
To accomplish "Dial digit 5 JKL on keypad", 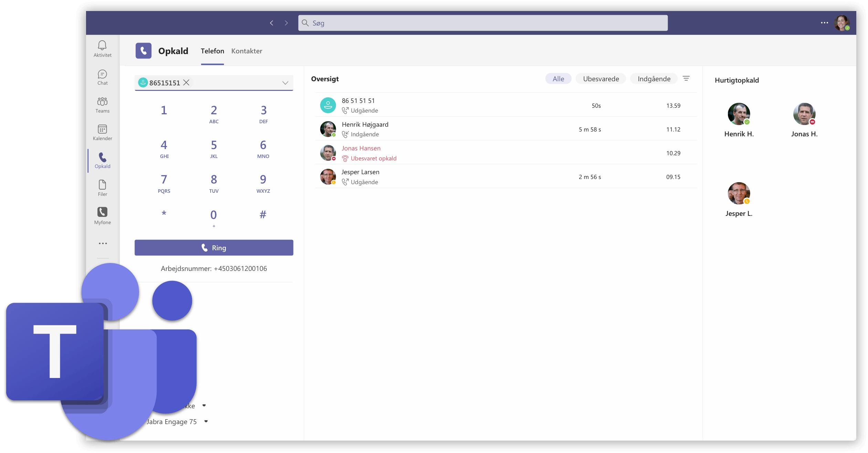I will pos(214,149).
